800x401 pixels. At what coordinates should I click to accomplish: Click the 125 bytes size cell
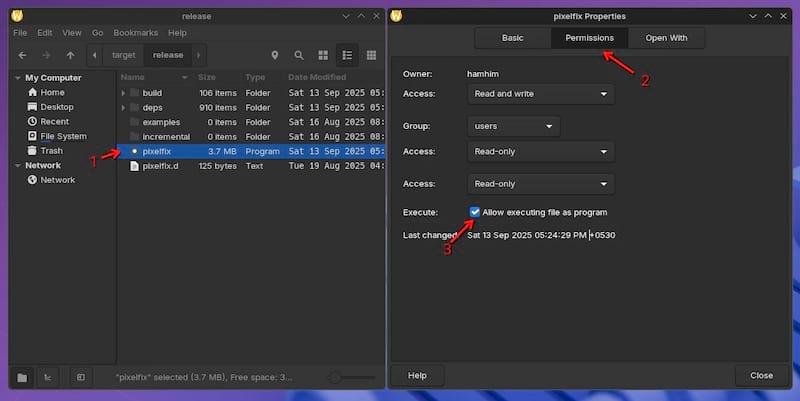218,166
